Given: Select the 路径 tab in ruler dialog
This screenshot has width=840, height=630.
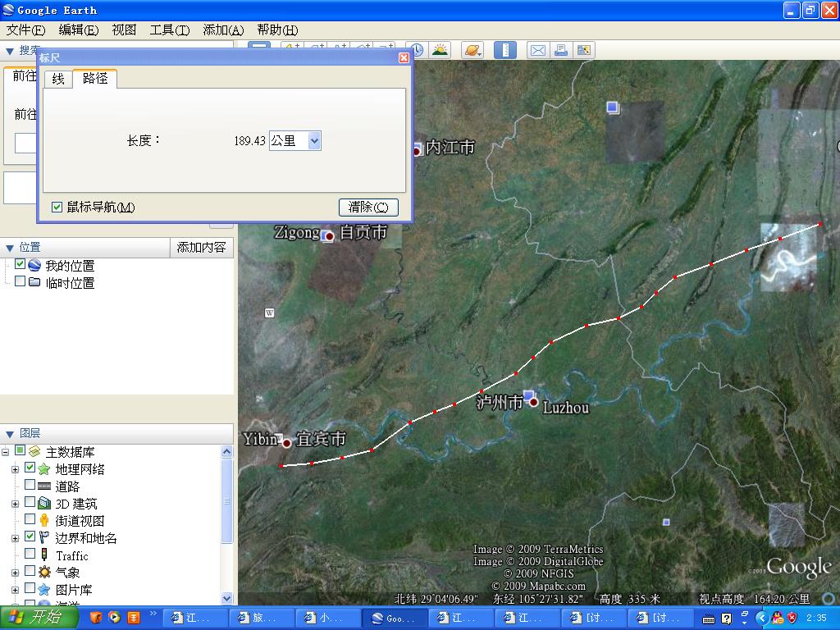Looking at the screenshot, I should pos(95,78).
